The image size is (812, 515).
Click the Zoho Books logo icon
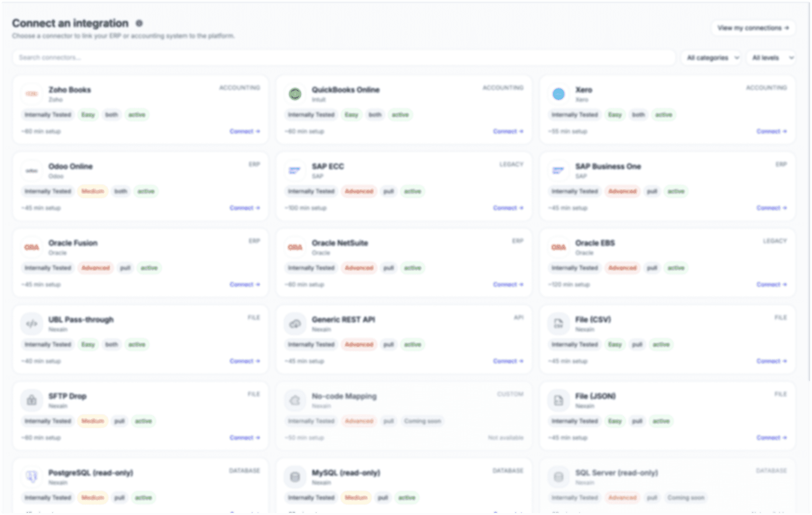coord(32,94)
